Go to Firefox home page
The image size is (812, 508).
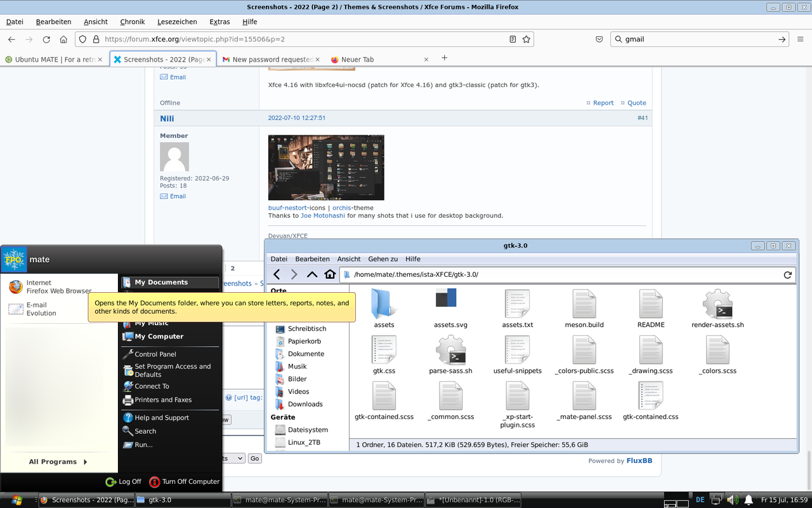pos(63,39)
